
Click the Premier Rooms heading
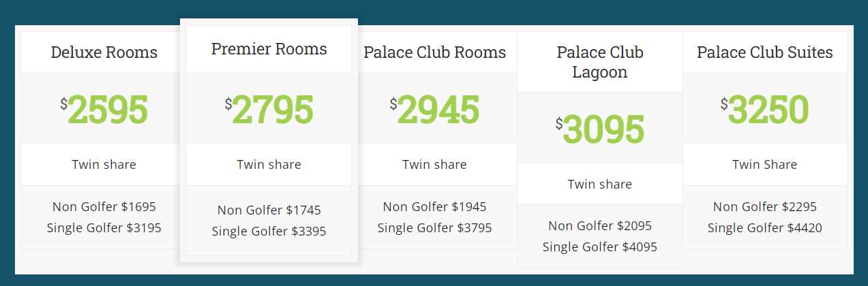click(x=269, y=49)
